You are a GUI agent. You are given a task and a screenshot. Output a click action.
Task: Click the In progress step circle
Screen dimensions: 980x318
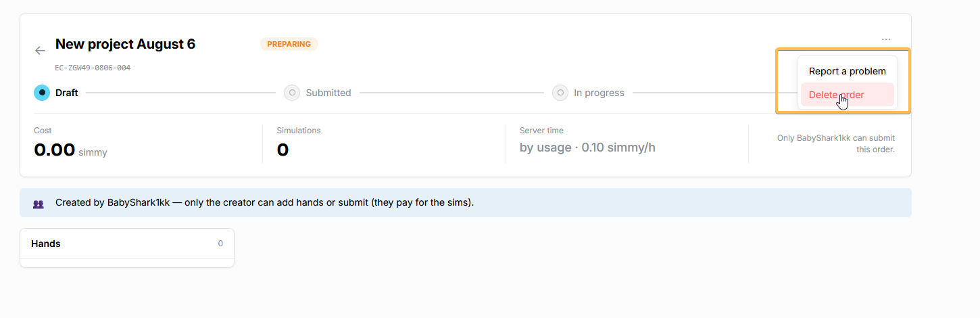560,92
